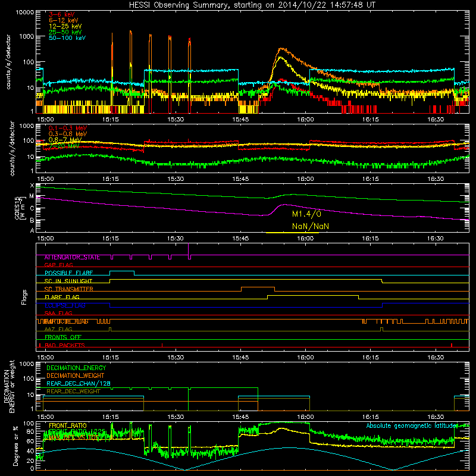Click the C class tick on GOES axis
Image resolution: width=476 pixels, height=476 pixels.
[x=32, y=209]
